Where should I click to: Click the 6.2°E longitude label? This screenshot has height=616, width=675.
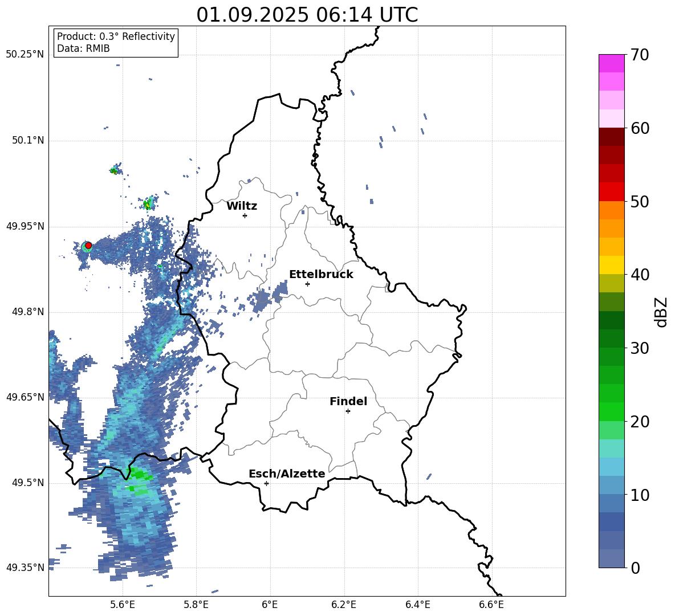pos(344,605)
